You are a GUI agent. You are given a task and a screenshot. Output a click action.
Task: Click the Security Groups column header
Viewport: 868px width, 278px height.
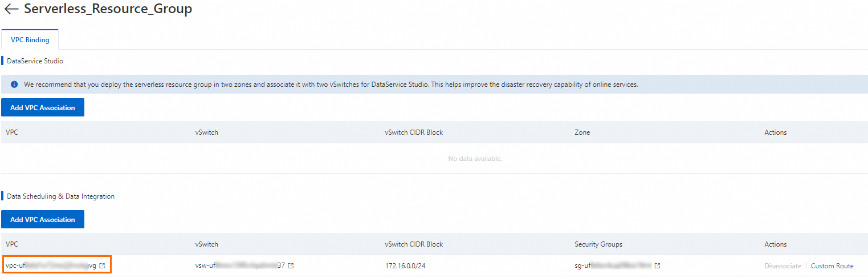pos(598,244)
